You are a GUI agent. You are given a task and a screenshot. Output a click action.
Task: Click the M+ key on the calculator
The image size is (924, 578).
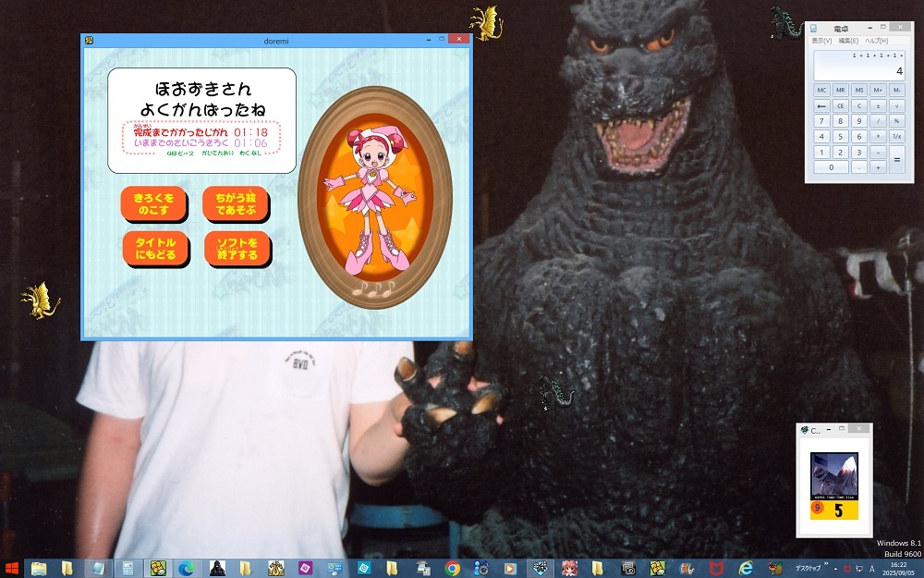tap(878, 91)
